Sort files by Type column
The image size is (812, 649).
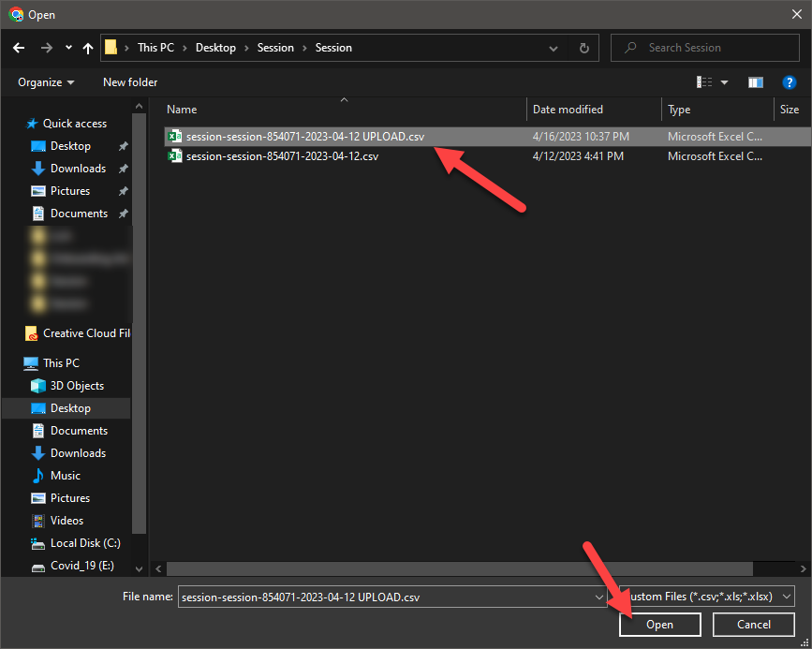pos(679,110)
